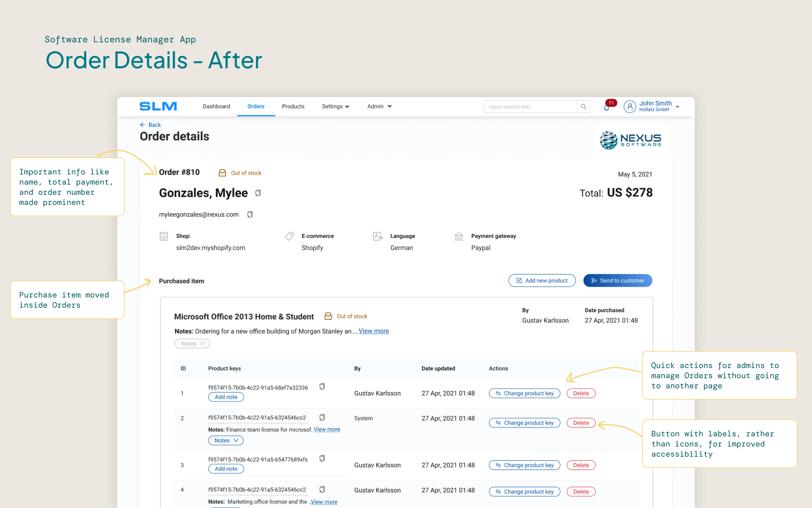This screenshot has height=508, width=812.
Task: Expand the Notes dropdown in row 2
Action: click(x=226, y=441)
